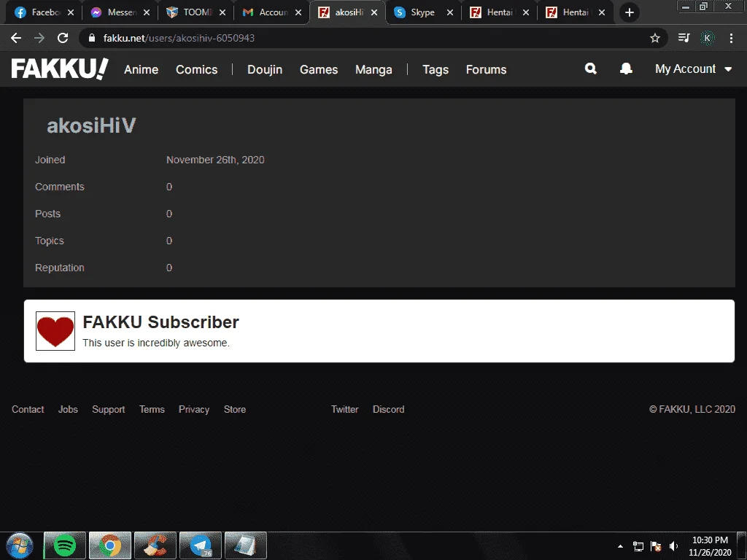Click the red heart subscriber badge

point(55,331)
